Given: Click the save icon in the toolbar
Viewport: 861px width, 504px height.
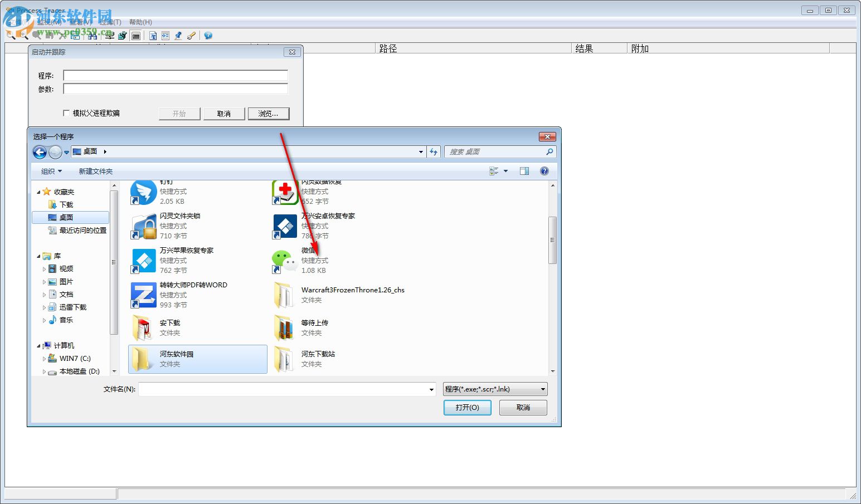Looking at the screenshot, I should (75, 35).
